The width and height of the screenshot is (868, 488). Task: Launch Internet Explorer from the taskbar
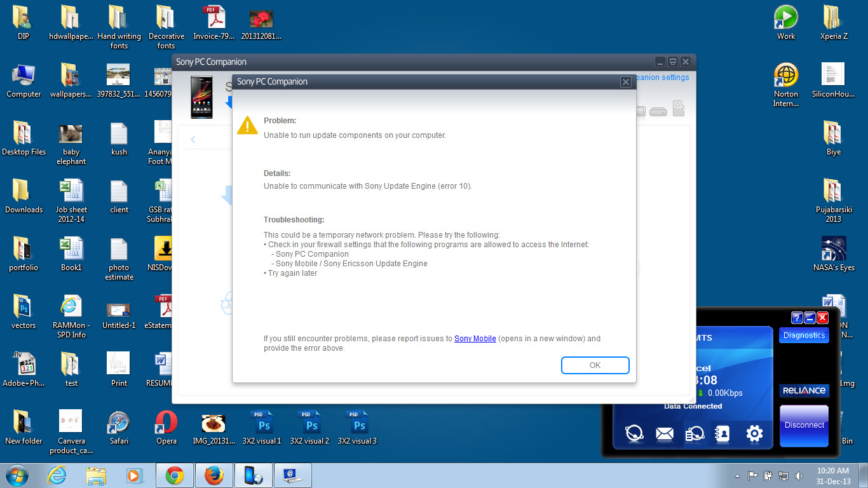pos(57,475)
